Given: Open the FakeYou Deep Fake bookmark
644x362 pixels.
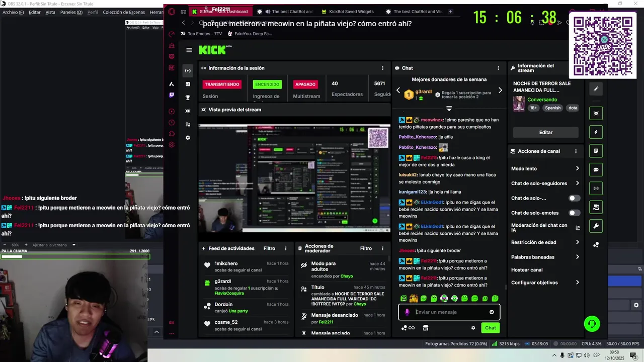Looking at the screenshot, I should point(250,34).
